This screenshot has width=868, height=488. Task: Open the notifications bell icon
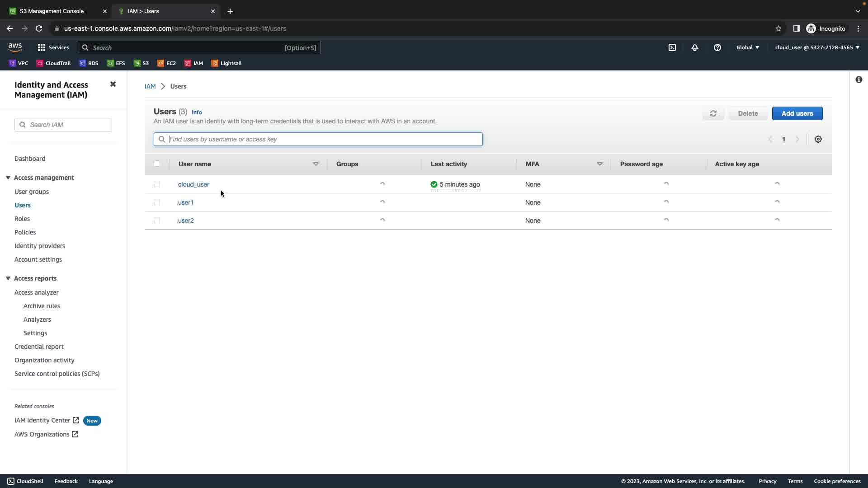tap(694, 47)
